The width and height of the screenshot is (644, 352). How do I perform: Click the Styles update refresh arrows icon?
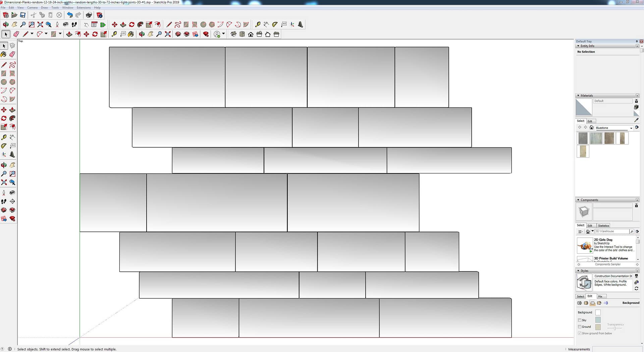pos(636,288)
